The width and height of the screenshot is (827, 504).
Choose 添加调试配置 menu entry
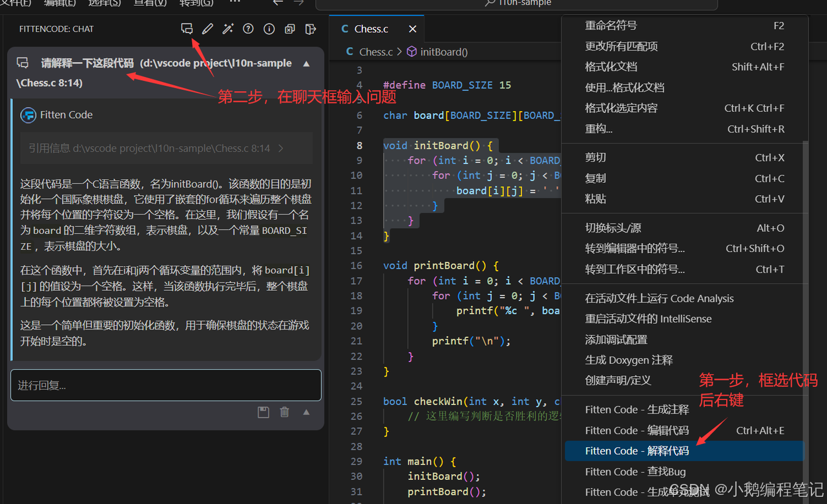click(x=685, y=339)
